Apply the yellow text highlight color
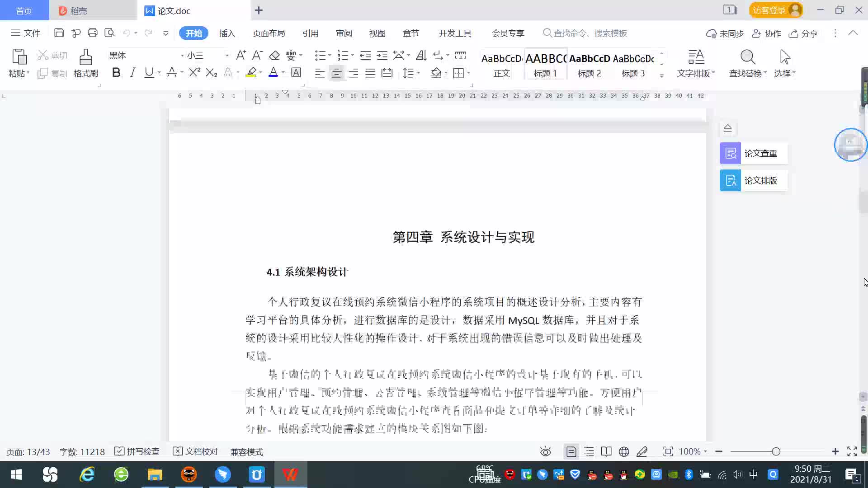Viewport: 868px width, 488px height. [251, 72]
